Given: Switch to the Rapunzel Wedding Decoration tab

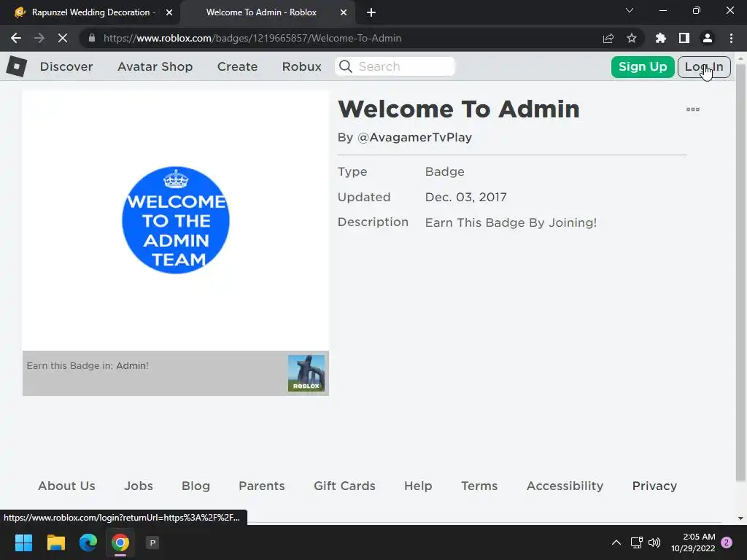Looking at the screenshot, I should [x=90, y=12].
